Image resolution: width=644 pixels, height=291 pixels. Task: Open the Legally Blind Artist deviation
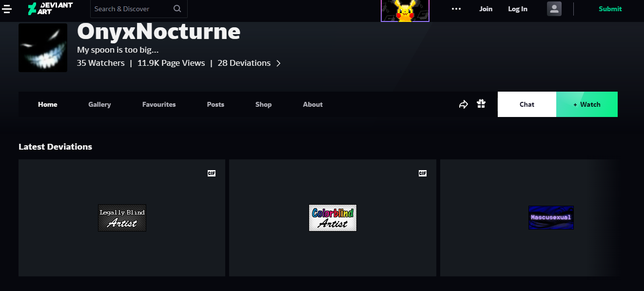pos(122,218)
